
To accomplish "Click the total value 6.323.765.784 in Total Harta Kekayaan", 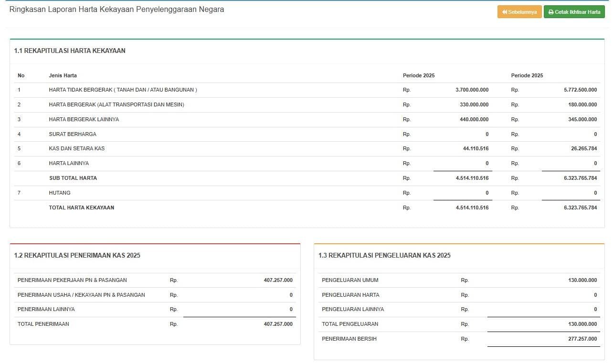I will [580, 208].
